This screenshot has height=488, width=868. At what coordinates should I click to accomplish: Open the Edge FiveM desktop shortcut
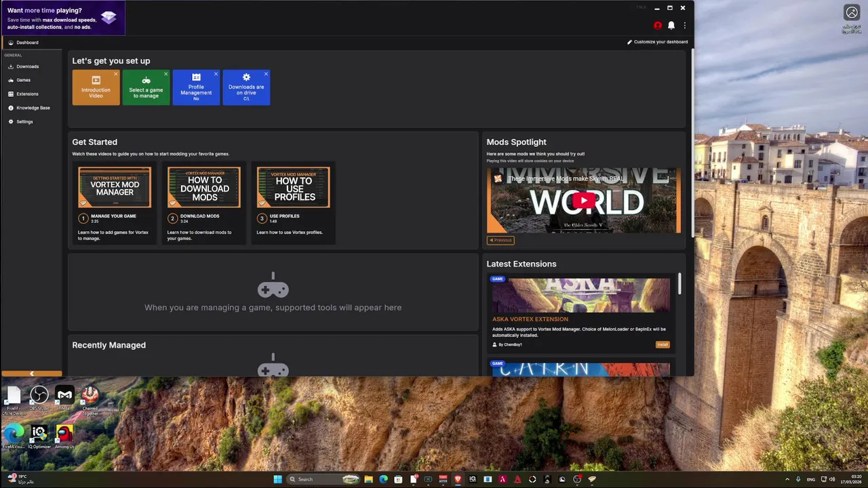pyautogui.click(x=14, y=437)
